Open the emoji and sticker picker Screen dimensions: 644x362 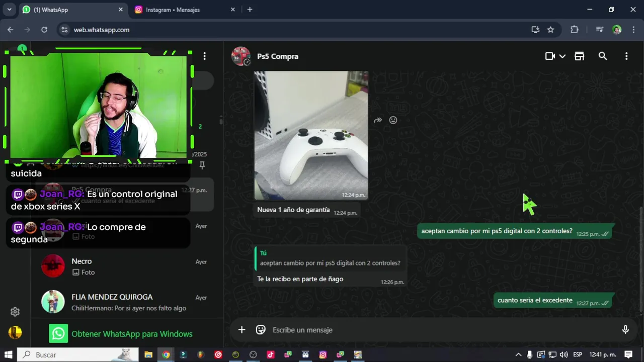(x=261, y=330)
